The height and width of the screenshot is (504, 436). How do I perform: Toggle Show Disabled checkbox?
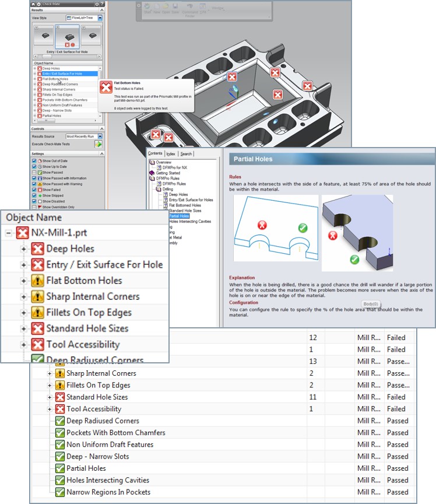tap(34, 201)
